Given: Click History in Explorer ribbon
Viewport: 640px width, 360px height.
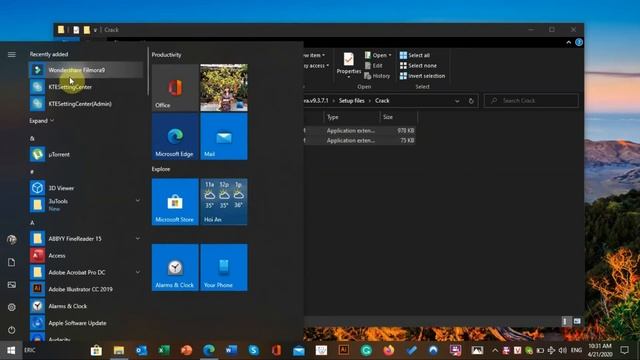Looking at the screenshot, I should [x=377, y=76].
